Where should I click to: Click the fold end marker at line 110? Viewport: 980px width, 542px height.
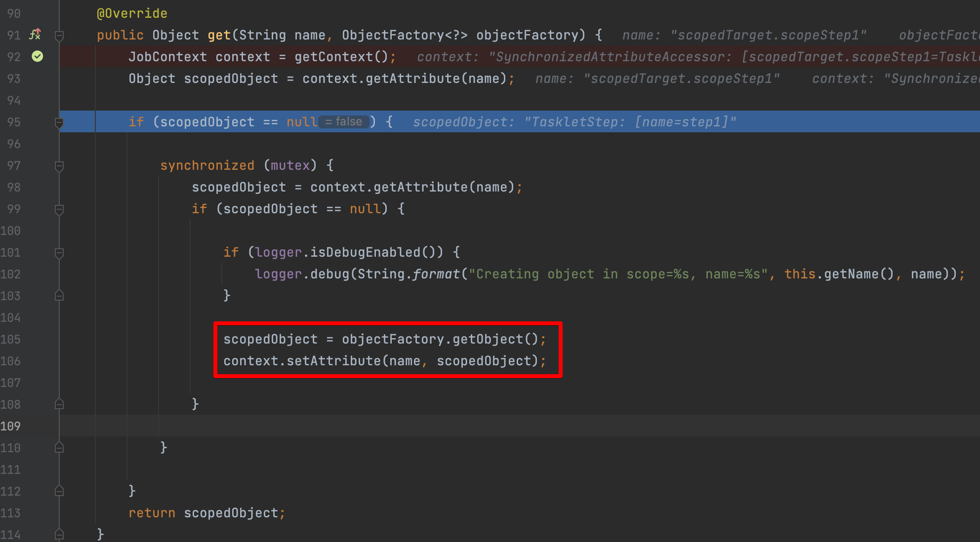pyautogui.click(x=59, y=448)
